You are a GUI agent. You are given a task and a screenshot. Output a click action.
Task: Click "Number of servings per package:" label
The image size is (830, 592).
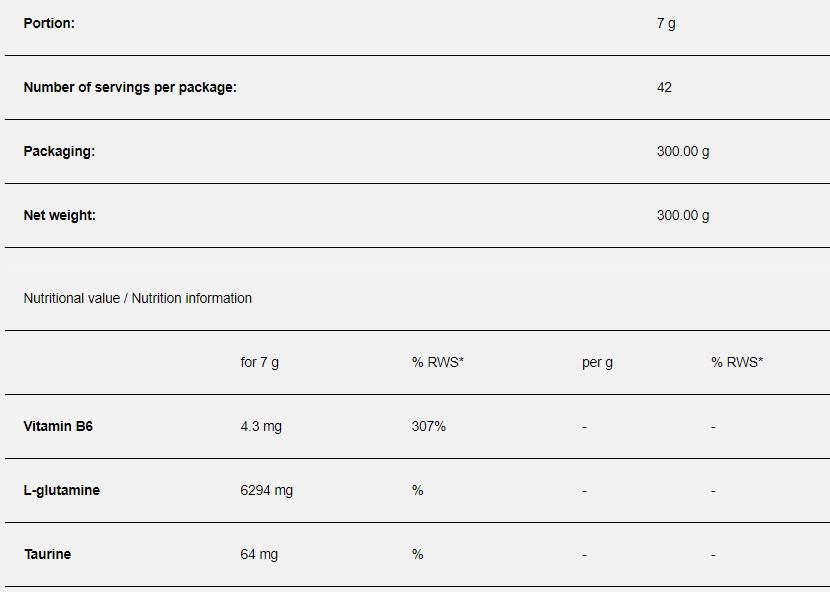(130, 87)
